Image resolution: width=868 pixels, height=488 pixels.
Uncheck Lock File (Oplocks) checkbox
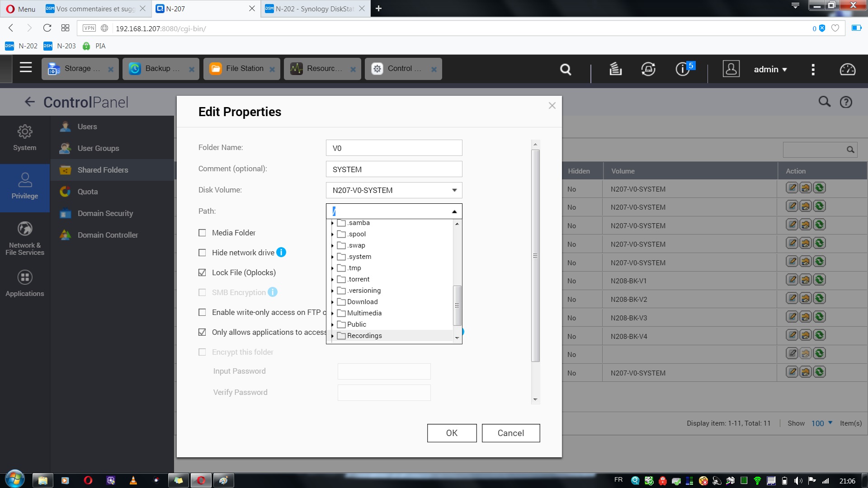coord(202,272)
